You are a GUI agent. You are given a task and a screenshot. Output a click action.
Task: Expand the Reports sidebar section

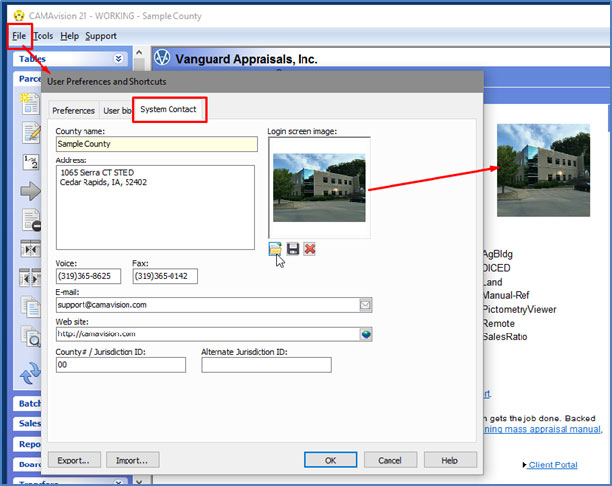tap(29, 444)
